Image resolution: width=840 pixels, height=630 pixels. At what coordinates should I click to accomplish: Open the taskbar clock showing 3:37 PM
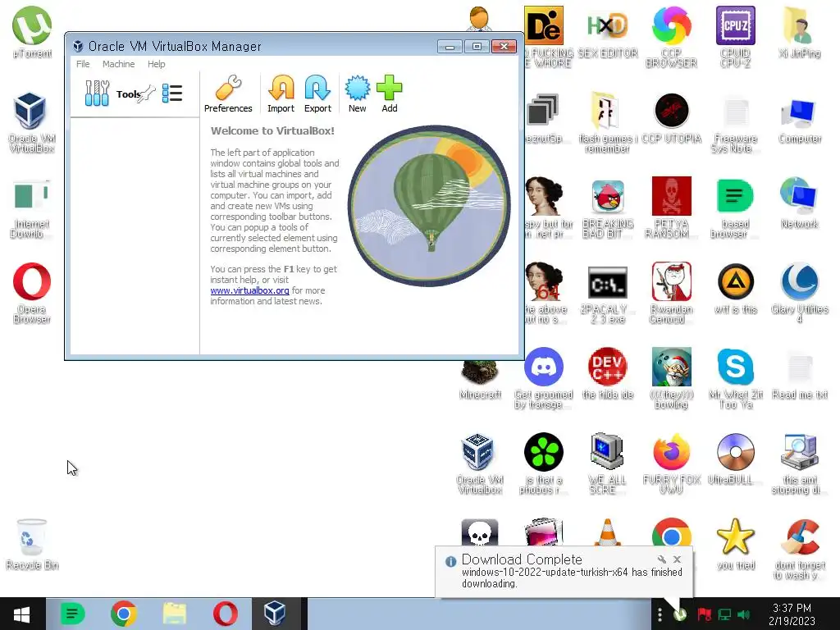pyautogui.click(x=792, y=614)
